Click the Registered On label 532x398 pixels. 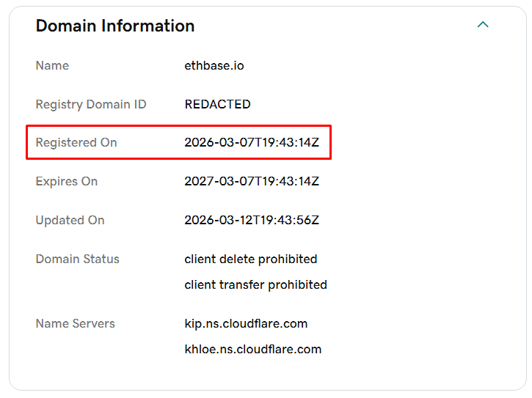click(x=76, y=142)
